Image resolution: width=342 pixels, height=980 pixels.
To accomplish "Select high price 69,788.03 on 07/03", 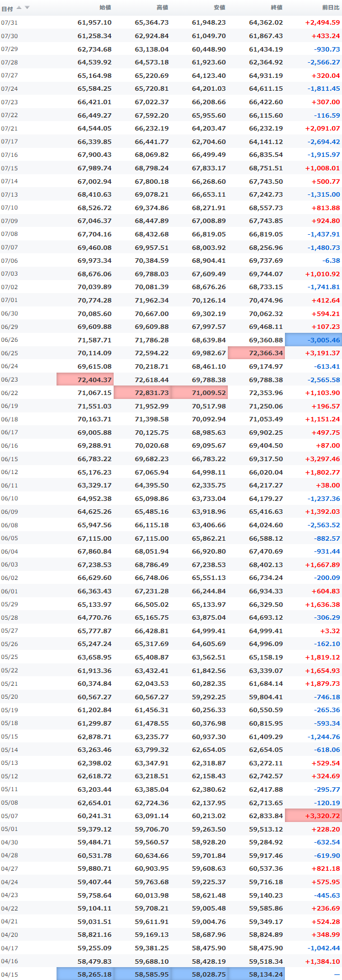I will pyautogui.click(x=152, y=274).
